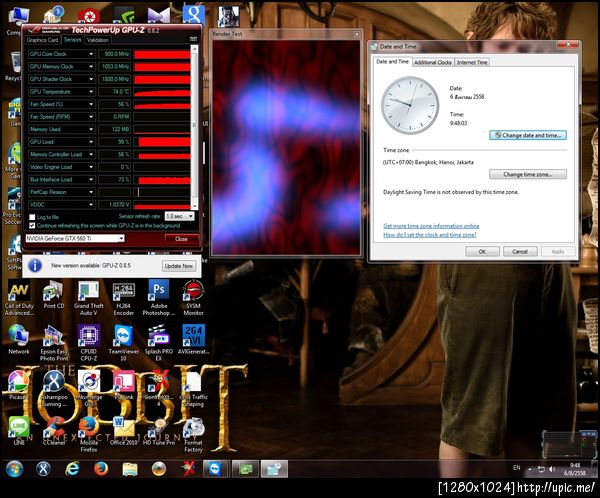Open Get more time zone information online
This screenshot has width=600, height=498.
431,226
